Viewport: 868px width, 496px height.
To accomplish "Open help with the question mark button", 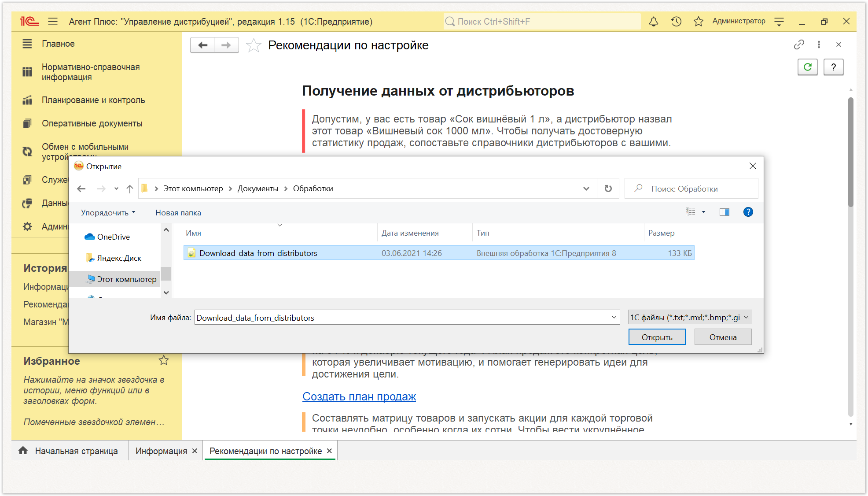I will pyautogui.click(x=833, y=67).
